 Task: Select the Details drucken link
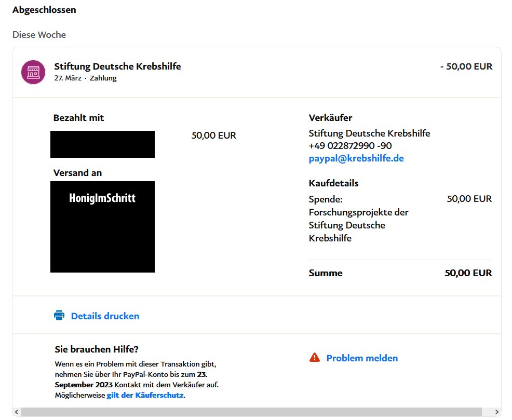click(x=105, y=316)
